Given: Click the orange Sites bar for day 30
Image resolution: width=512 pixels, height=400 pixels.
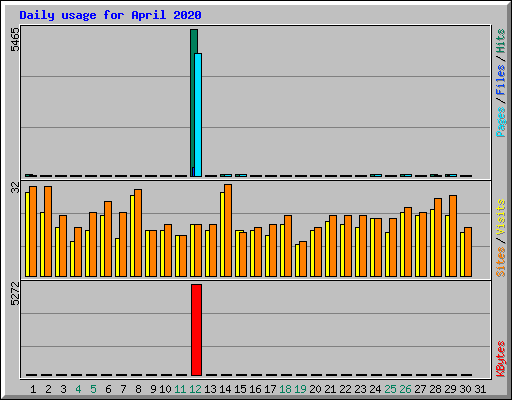Looking at the screenshot, I should click(x=468, y=252).
